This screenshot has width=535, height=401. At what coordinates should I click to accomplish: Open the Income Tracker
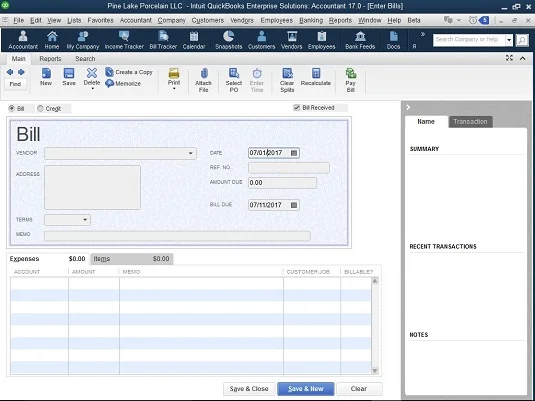(x=124, y=40)
